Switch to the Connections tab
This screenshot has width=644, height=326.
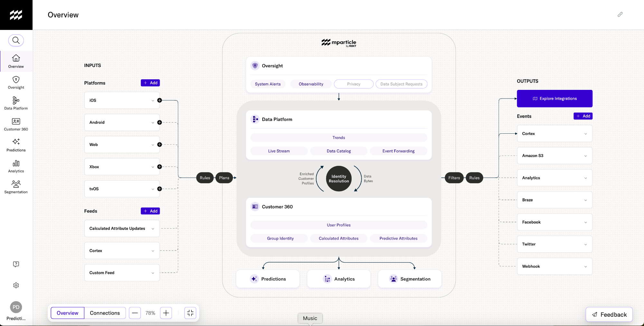(105, 313)
